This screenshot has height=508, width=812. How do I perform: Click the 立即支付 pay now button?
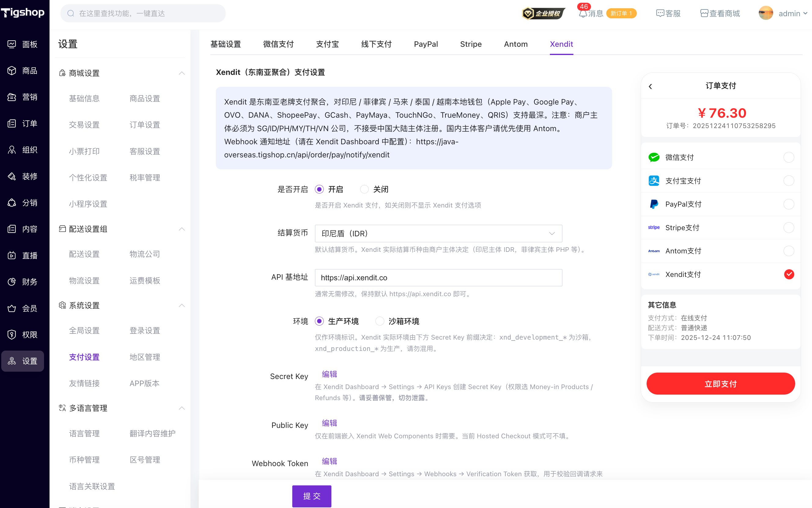(x=721, y=384)
